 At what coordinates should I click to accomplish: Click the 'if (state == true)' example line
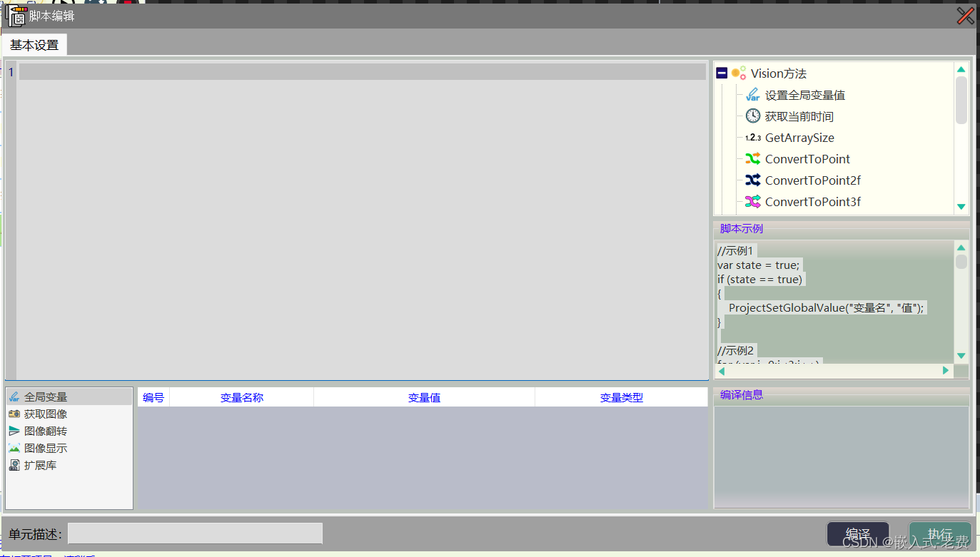coord(760,279)
